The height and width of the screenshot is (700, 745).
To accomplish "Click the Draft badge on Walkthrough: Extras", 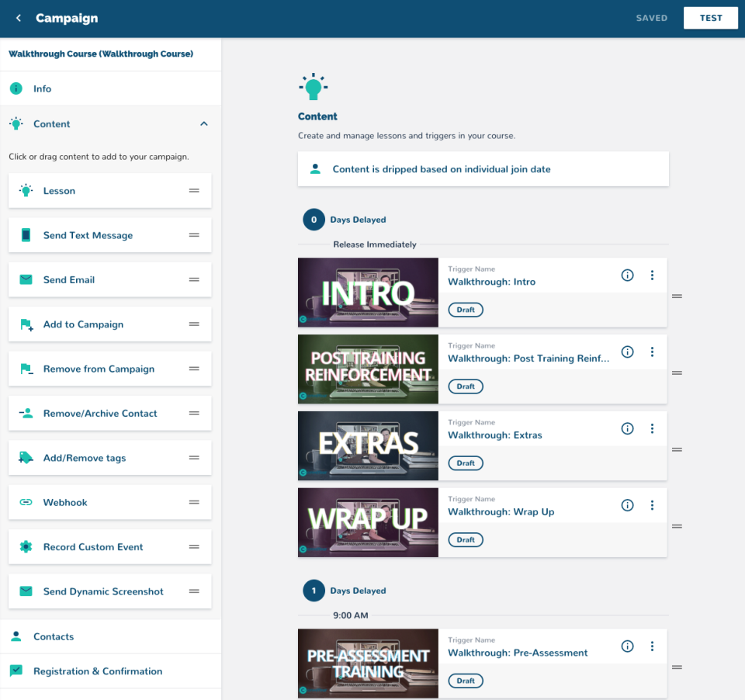I will click(x=466, y=463).
